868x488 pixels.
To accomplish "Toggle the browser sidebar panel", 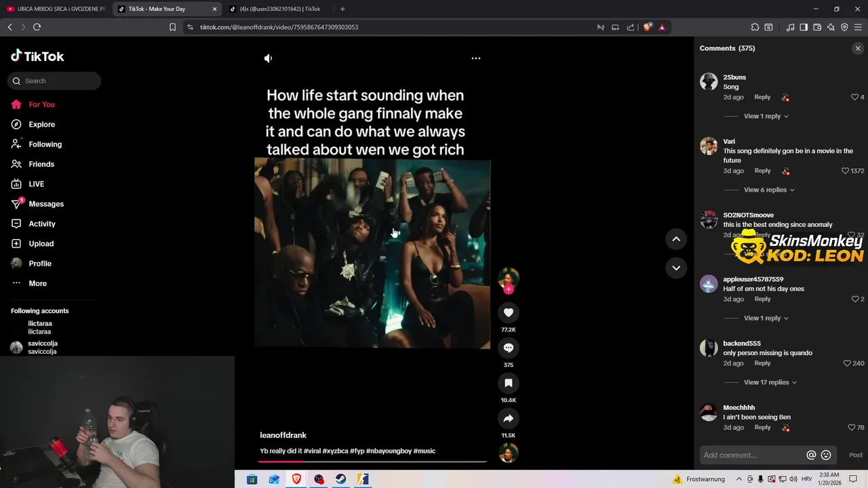I will 804,27.
